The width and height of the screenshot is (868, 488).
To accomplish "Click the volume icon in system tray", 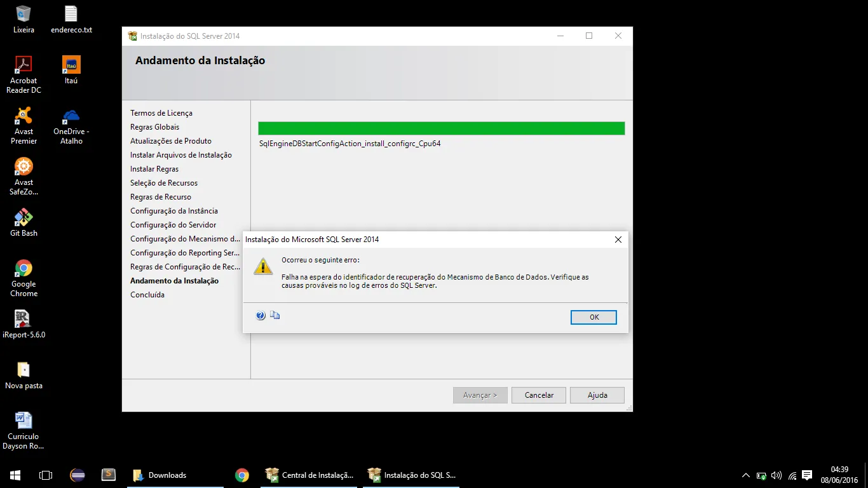I will click(776, 475).
